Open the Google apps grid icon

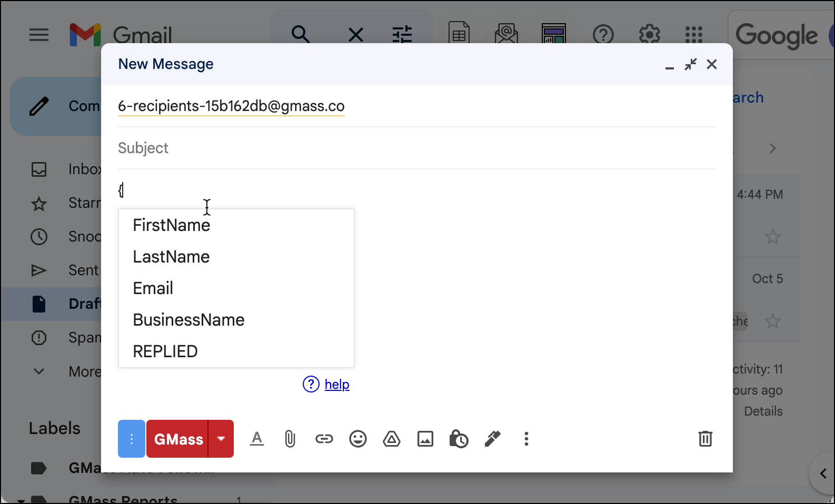[x=694, y=35]
